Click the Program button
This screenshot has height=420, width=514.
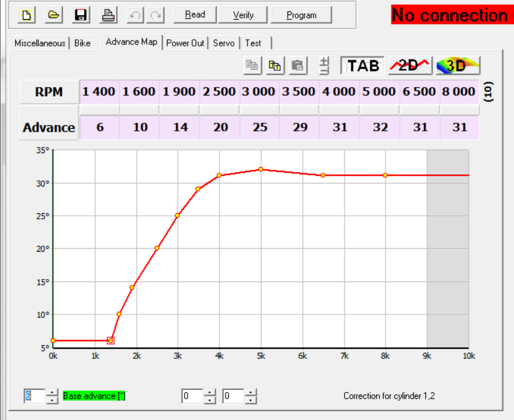[x=301, y=15]
